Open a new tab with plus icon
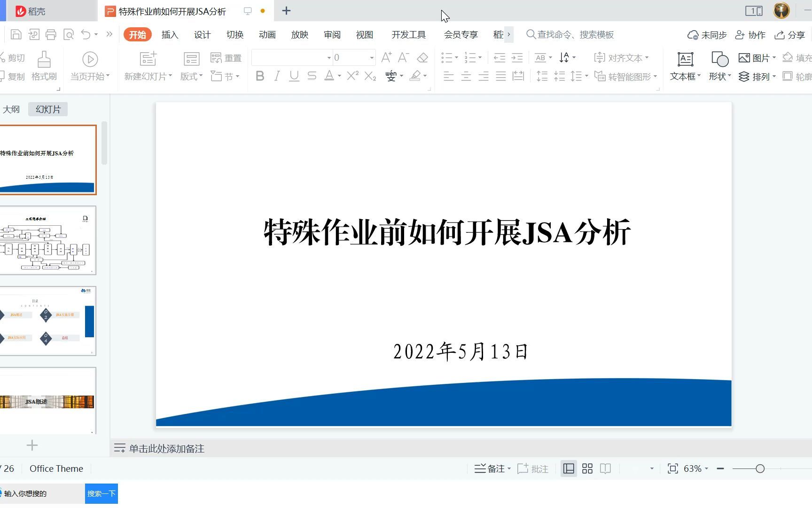 point(286,11)
